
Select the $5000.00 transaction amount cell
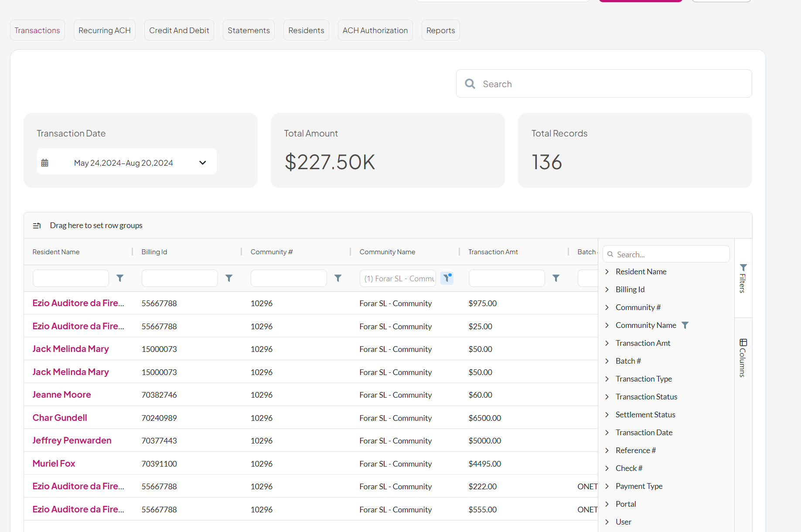point(485,440)
